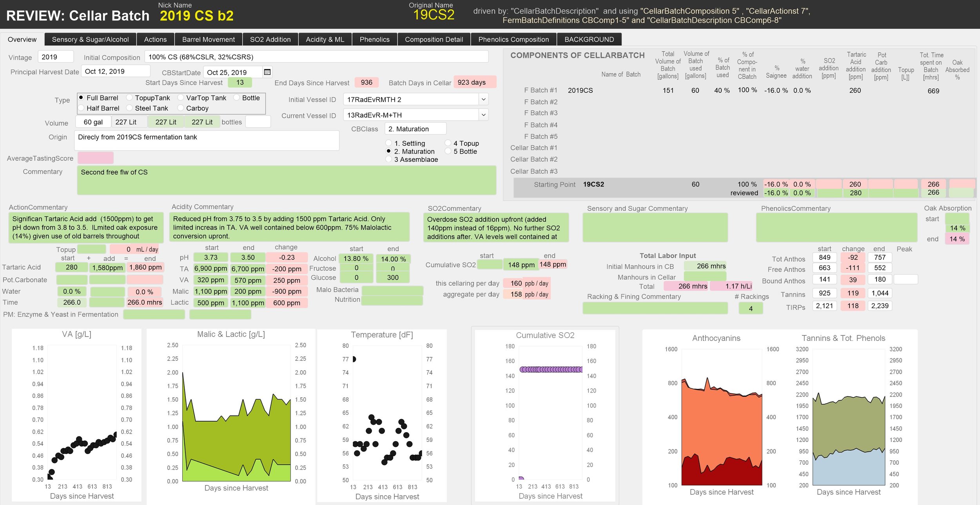This screenshot has width=980, height=505.
Task: Switch to the Acidity & ML tab
Action: 325,39
